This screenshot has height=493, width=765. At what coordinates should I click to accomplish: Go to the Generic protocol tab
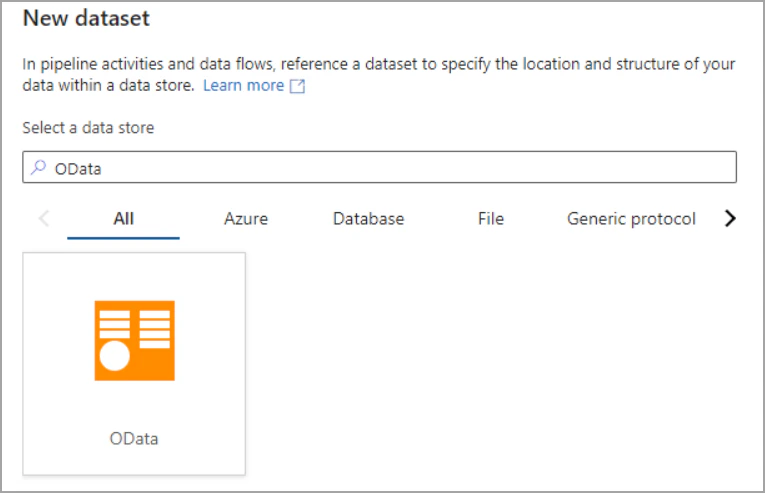click(631, 218)
